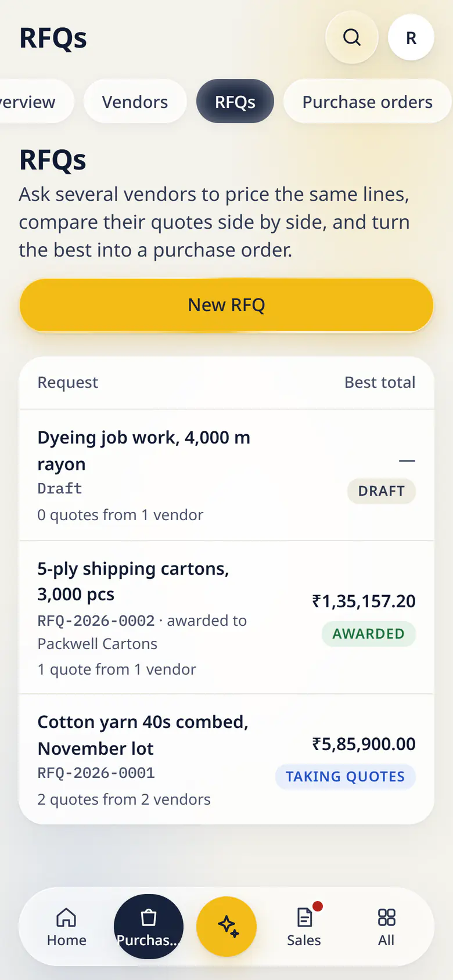
Task: Switch to the Vendors tab
Action: click(x=135, y=102)
